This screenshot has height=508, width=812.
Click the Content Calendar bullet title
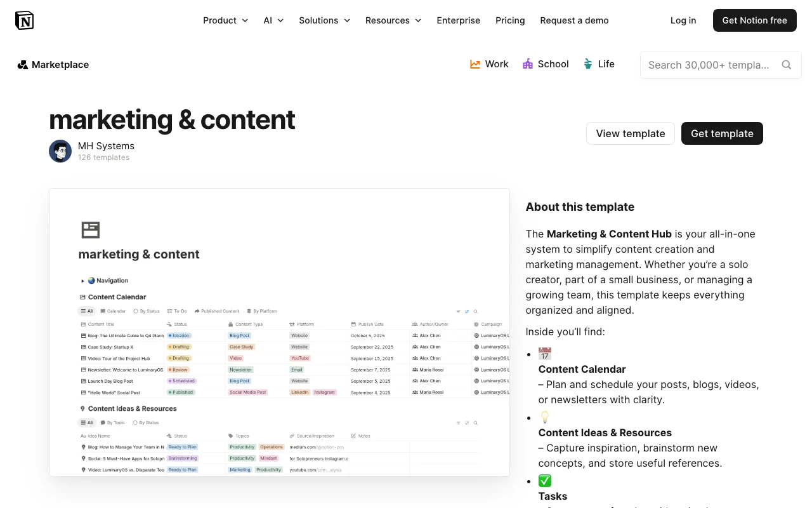[x=582, y=369]
